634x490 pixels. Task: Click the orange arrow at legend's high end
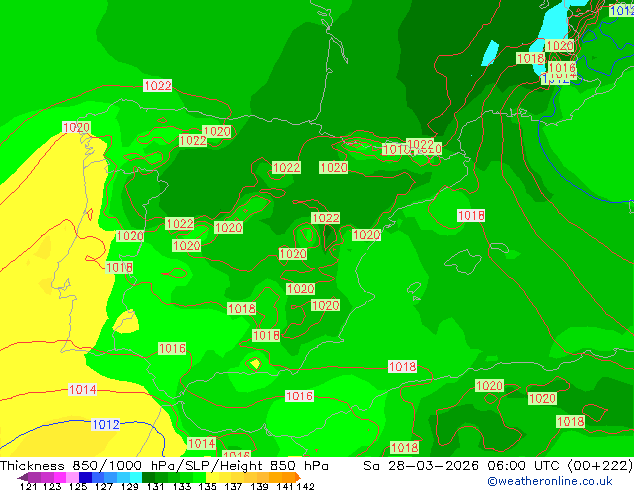coord(298,477)
